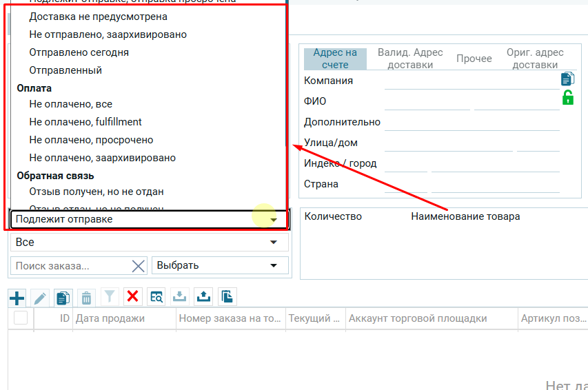Click the upload arrow icon in toolbar

coord(204,297)
